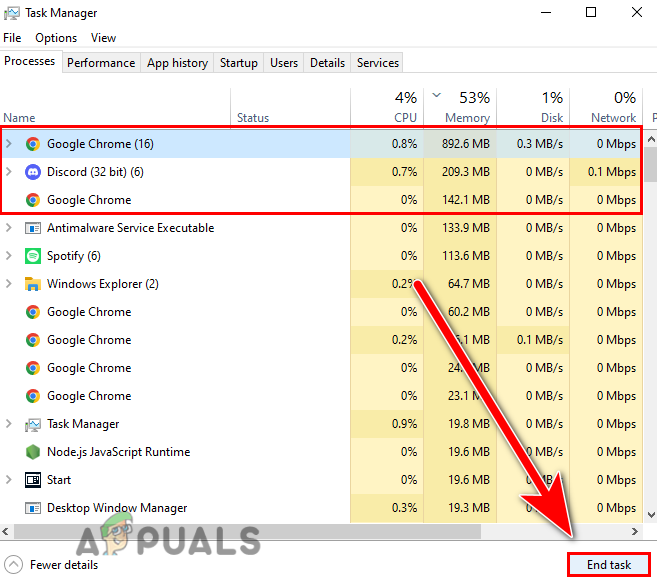657x588 pixels.
Task: Expand the Discord (32 bit) group
Action: (x=9, y=172)
